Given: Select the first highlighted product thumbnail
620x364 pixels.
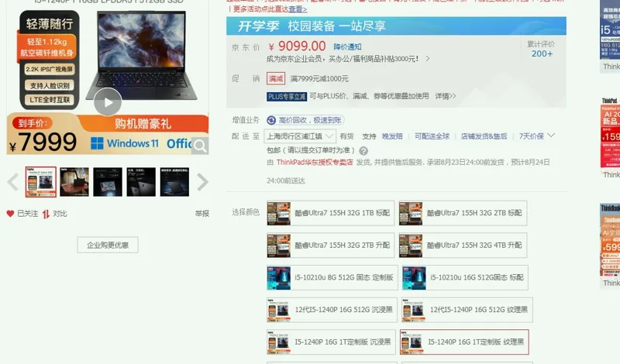Looking at the screenshot, I should pyautogui.click(x=41, y=182).
